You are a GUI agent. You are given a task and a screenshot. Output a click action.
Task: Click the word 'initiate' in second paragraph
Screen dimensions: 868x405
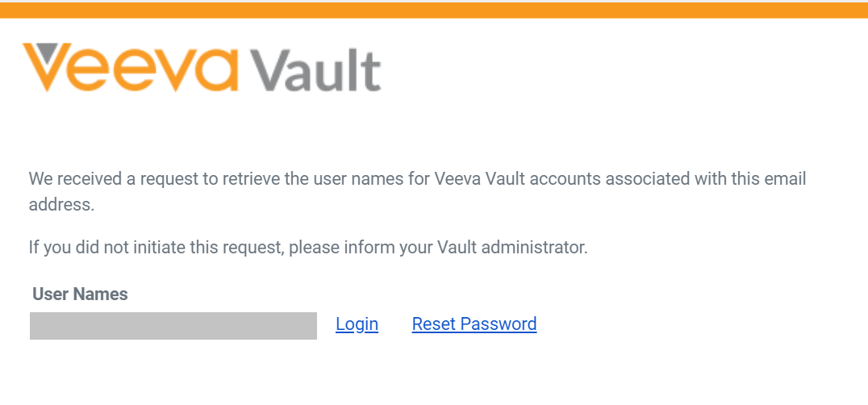(x=176, y=248)
